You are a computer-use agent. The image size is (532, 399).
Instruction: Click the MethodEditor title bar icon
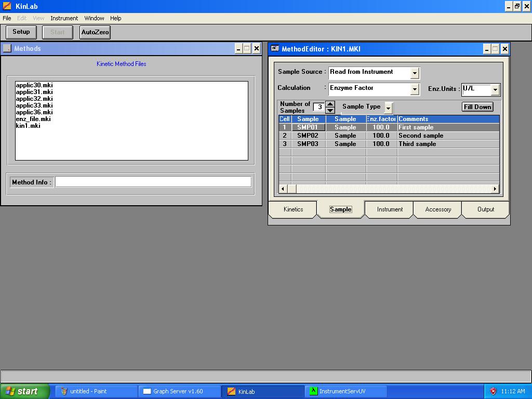[x=274, y=48]
